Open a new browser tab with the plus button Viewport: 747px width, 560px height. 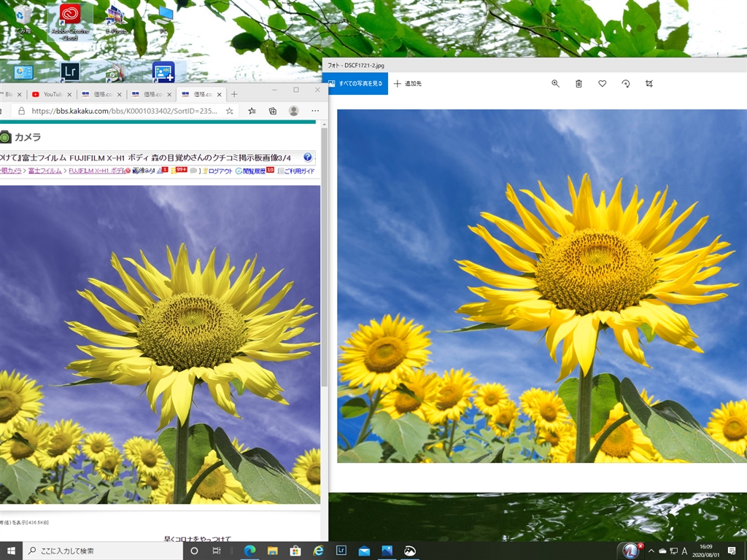(x=234, y=94)
